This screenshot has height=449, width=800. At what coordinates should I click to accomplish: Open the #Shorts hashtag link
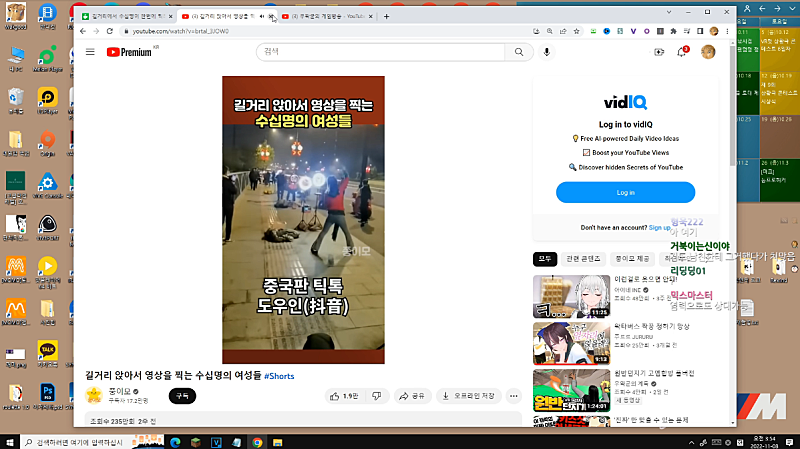[x=279, y=376]
